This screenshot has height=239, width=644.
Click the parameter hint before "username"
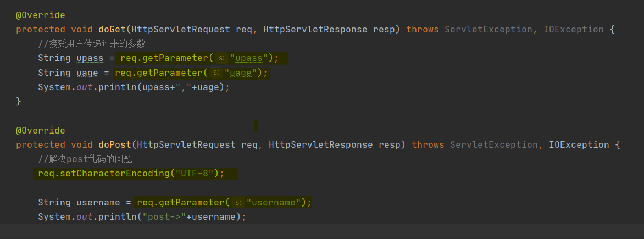tap(238, 202)
